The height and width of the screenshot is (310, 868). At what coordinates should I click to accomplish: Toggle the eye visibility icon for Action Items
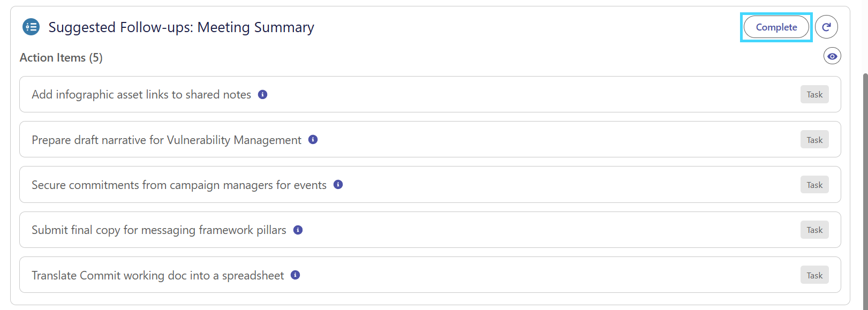832,56
